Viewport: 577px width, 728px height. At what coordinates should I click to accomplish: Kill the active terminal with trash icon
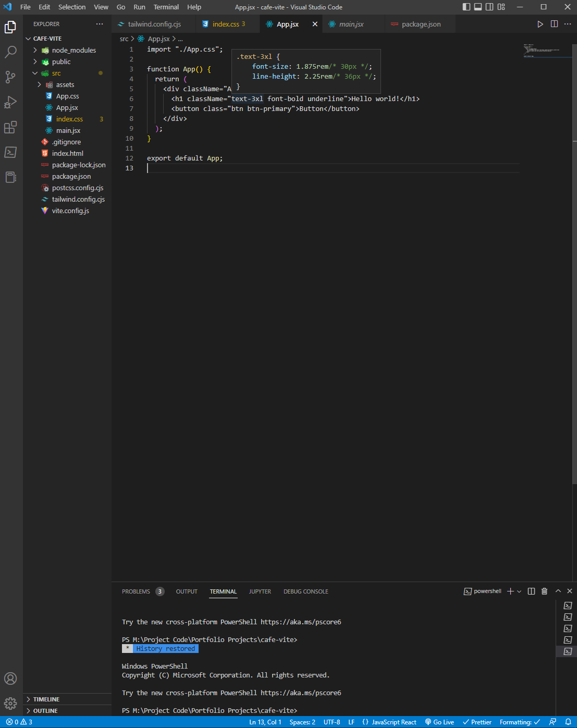point(544,591)
